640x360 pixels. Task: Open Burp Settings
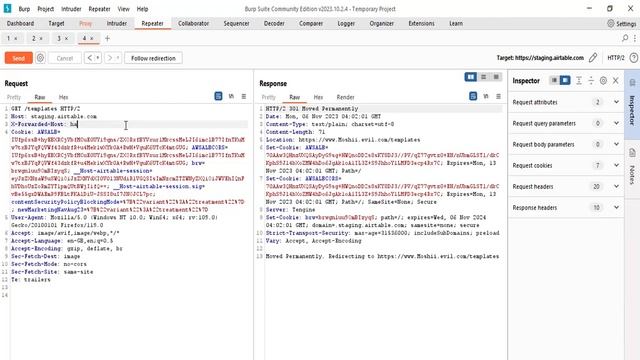[622, 24]
